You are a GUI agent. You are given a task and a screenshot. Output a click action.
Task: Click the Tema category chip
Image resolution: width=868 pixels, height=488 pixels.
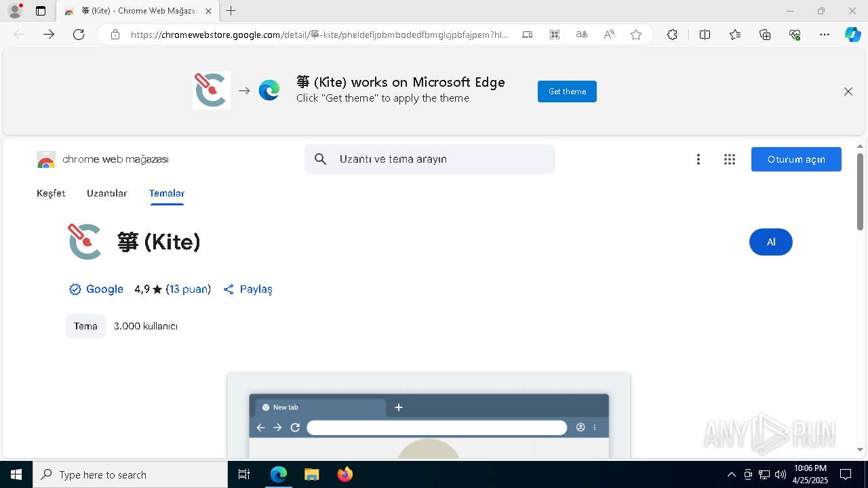coord(85,326)
